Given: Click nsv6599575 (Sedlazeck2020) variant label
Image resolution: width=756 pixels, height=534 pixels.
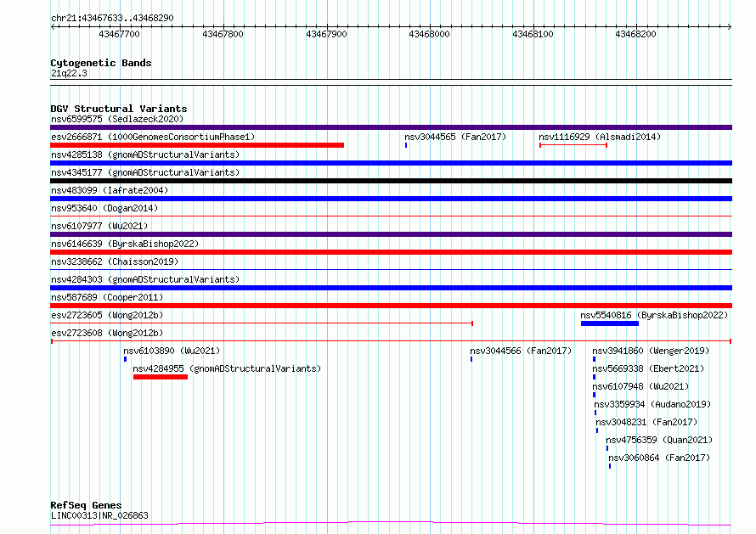Looking at the screenshot, I should 117,119.
